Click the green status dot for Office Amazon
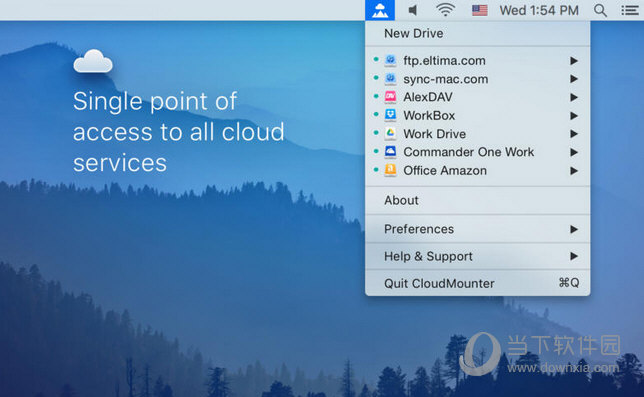Screen dimensions: 644x397 [x=376, y=169]
